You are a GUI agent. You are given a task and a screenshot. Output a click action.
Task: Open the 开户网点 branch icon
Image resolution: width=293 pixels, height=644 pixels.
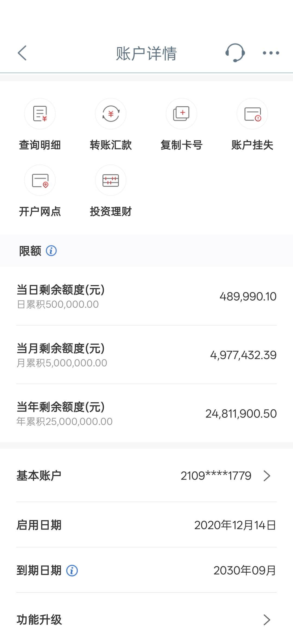tap(40, 180)
